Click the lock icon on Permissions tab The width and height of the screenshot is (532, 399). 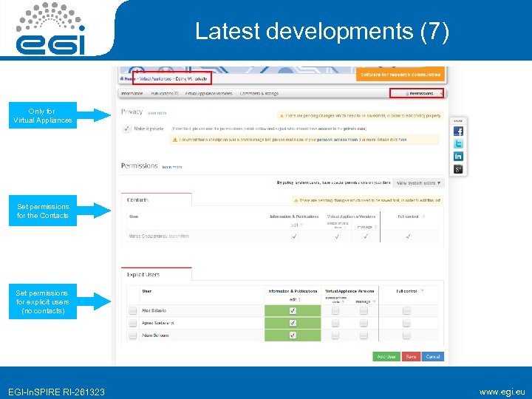tap(407, 94)
